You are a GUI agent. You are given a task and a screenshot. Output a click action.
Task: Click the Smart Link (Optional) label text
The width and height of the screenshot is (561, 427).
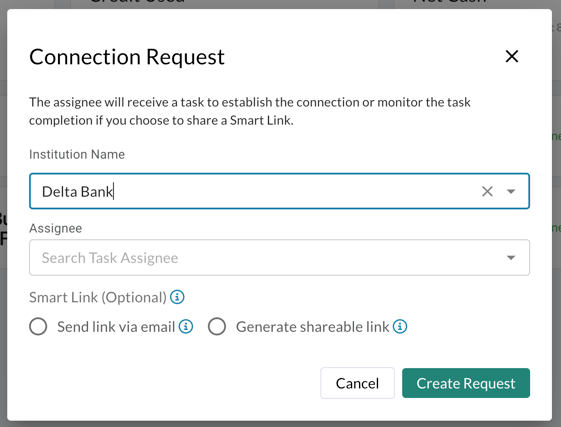coord(98,297)
